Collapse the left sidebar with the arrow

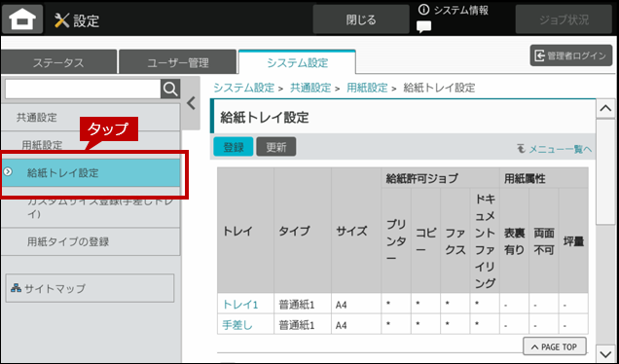191,103
